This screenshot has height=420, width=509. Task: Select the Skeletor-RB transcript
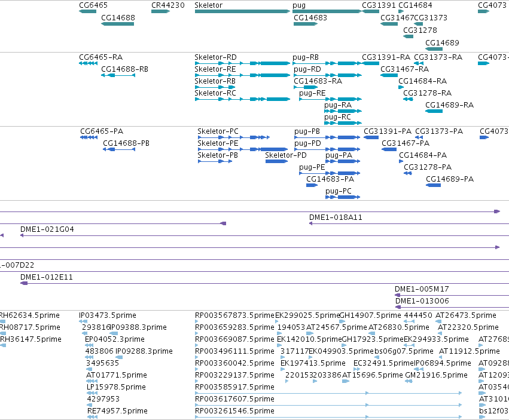pyautogui.click(x=215, y=87)
